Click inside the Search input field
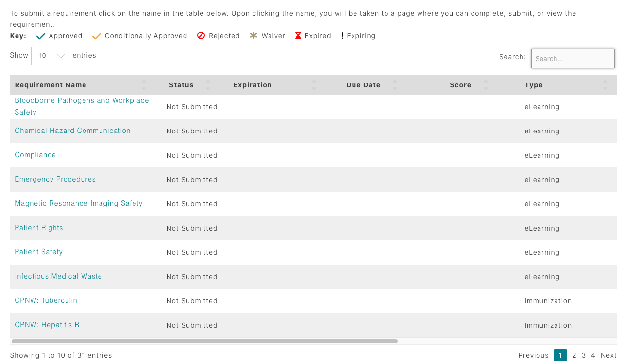The image size is (640, 364). click(x=573, y=58)
